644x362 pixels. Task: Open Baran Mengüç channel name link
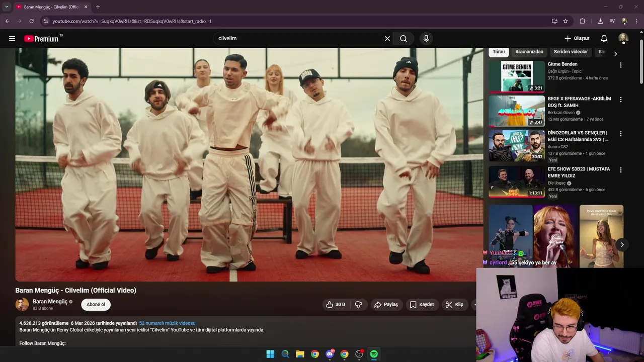click(x=50, y=302)
